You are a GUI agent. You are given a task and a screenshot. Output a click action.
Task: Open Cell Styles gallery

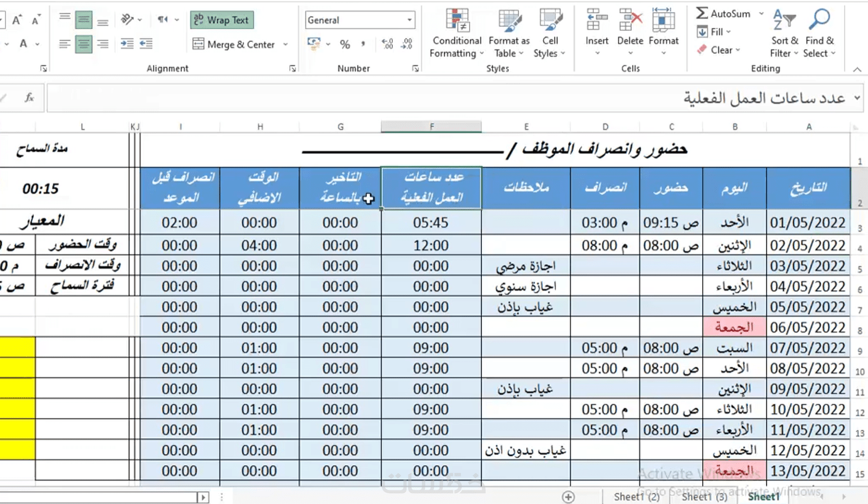[x=550, y=33]
